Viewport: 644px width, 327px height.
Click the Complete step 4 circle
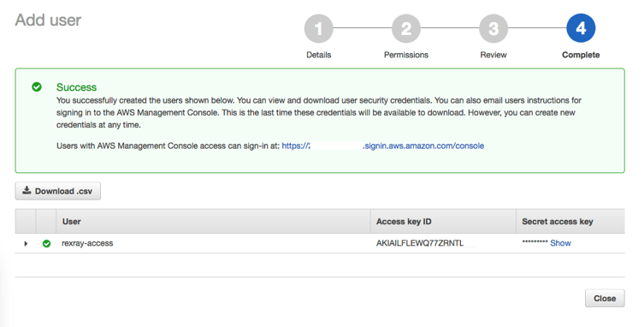click(581, 28)
